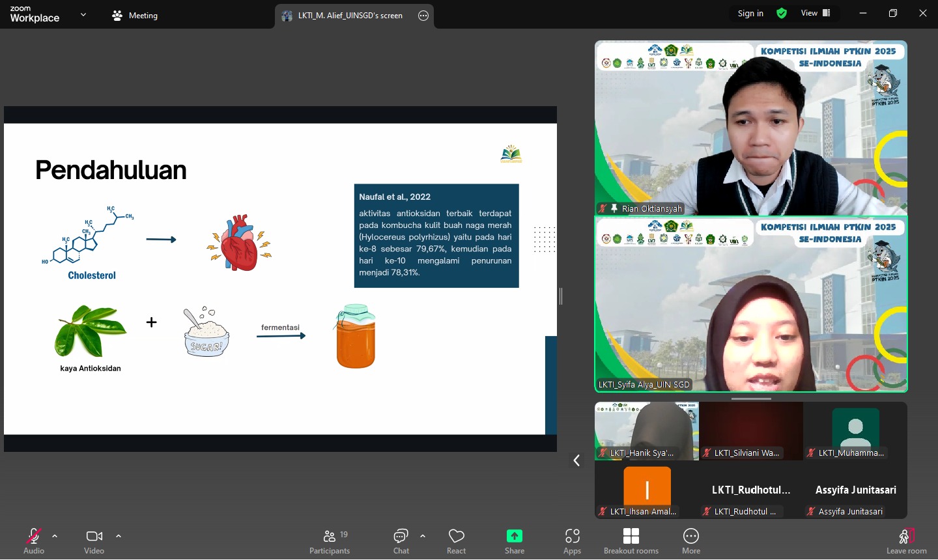Click the Leave room button
Screen dimensions: 938x560
pos(906,540)
